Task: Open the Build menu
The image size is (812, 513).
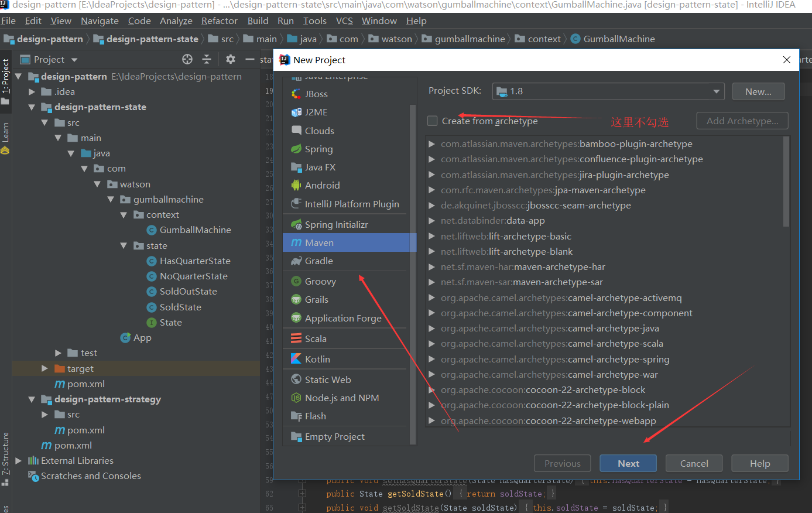Action: click(x=258, y=20)
